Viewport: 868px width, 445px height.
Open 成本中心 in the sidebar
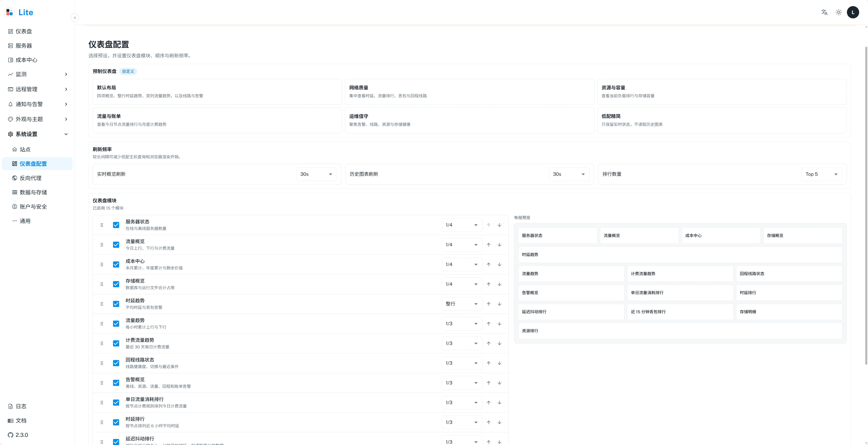coord(37,60)
